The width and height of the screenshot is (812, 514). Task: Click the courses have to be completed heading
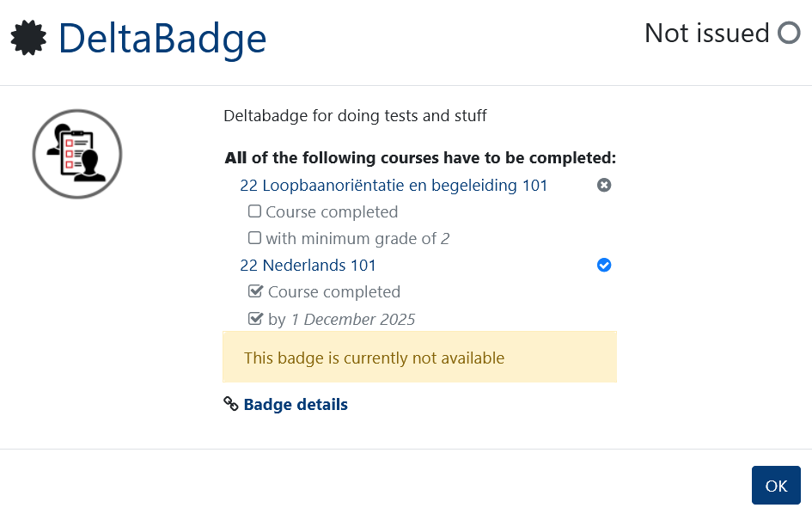[x=420, y=158]
